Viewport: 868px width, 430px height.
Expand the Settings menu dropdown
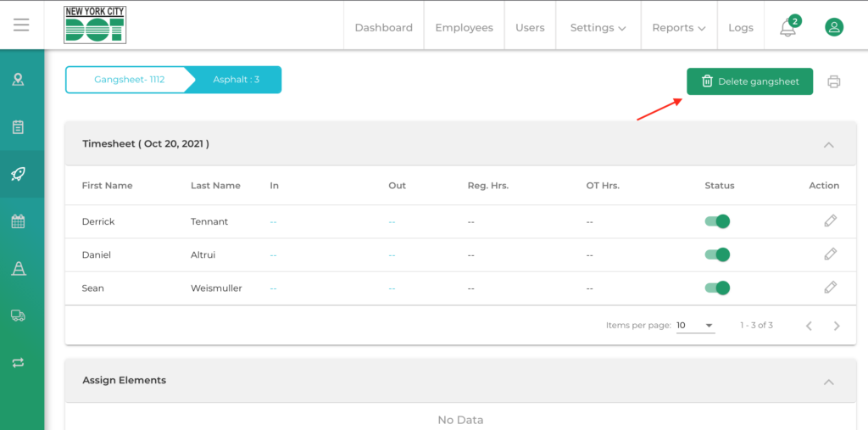pos(598,28)
